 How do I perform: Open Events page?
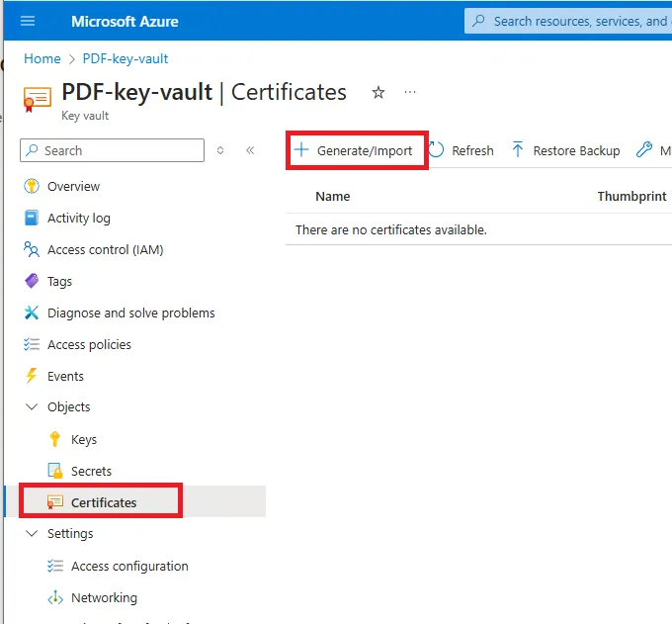pyautogui.click(x=65, y=377)
